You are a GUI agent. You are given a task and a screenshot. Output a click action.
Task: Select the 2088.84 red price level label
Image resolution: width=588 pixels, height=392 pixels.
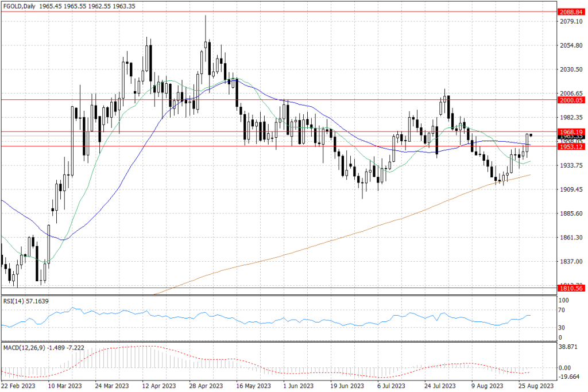click(x=571, y=11)
